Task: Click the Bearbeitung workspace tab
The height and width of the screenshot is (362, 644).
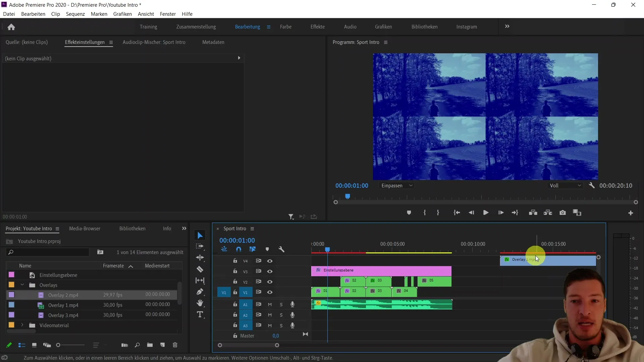Action: click(247, 26)
